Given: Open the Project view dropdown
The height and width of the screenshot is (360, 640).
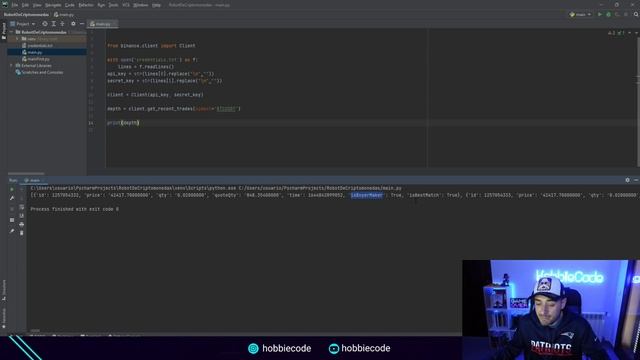Looking at the screenshot, I should tap(23, 24).
